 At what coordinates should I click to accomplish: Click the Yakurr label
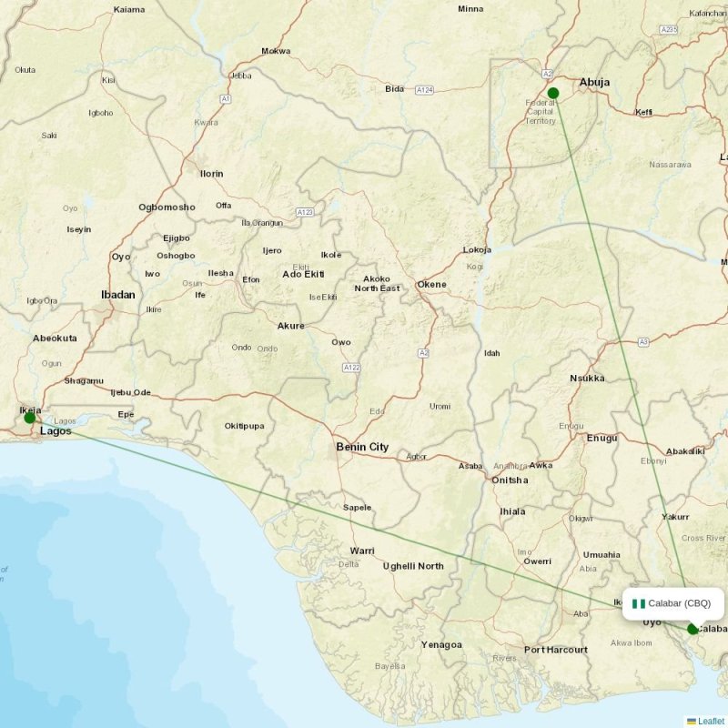(x=675, y=517)
